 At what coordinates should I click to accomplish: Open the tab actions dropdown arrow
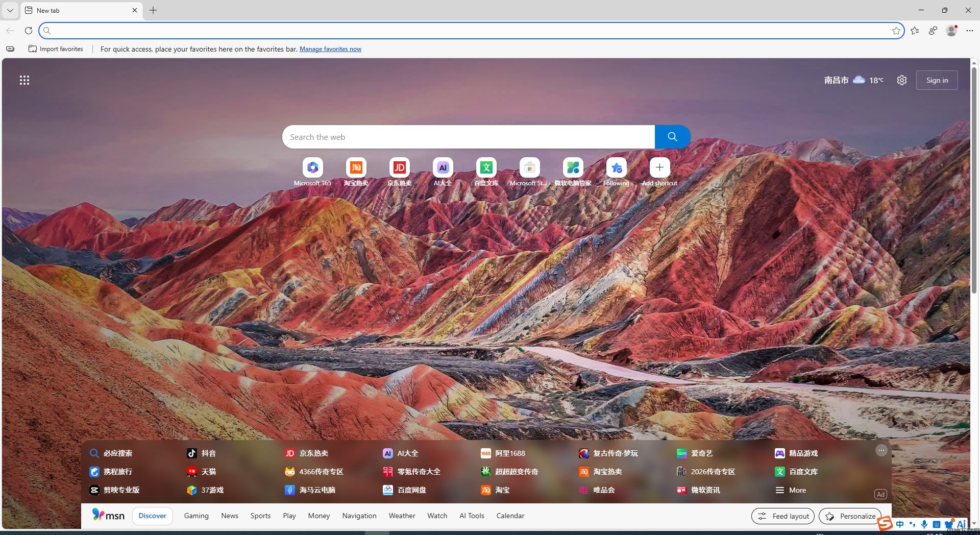pyautogui.click(x=10, y=10)
